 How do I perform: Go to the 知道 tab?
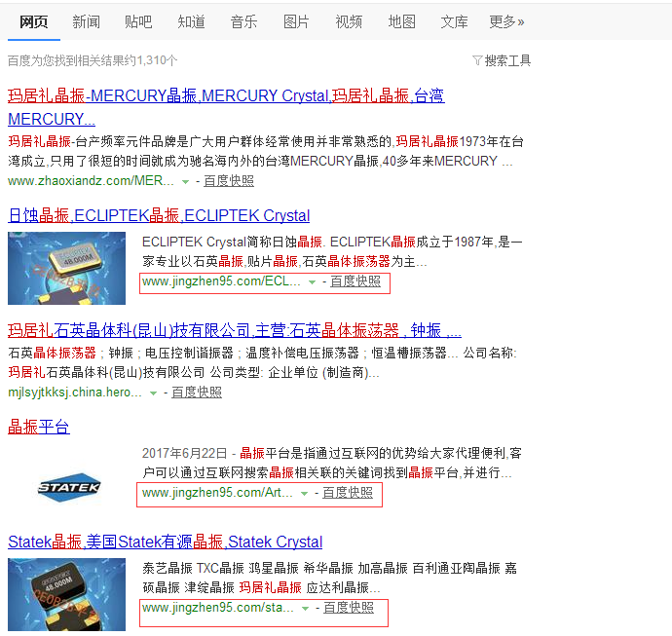[x=191, y=21]
